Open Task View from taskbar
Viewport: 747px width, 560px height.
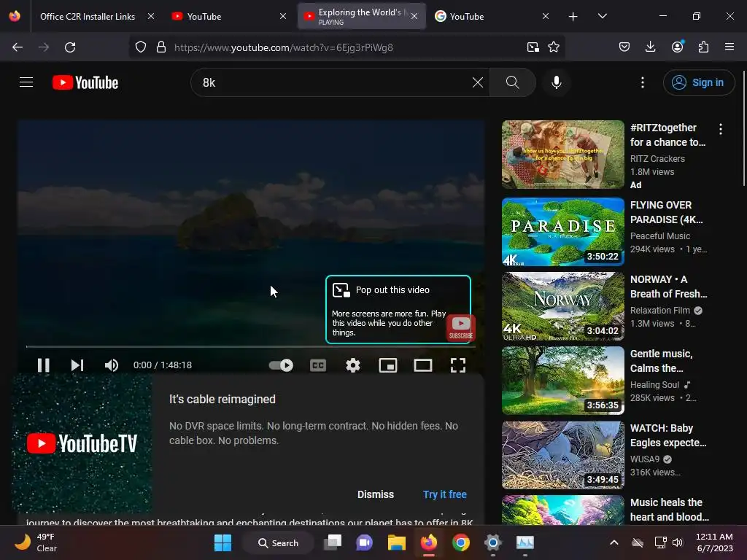(333, 542)
